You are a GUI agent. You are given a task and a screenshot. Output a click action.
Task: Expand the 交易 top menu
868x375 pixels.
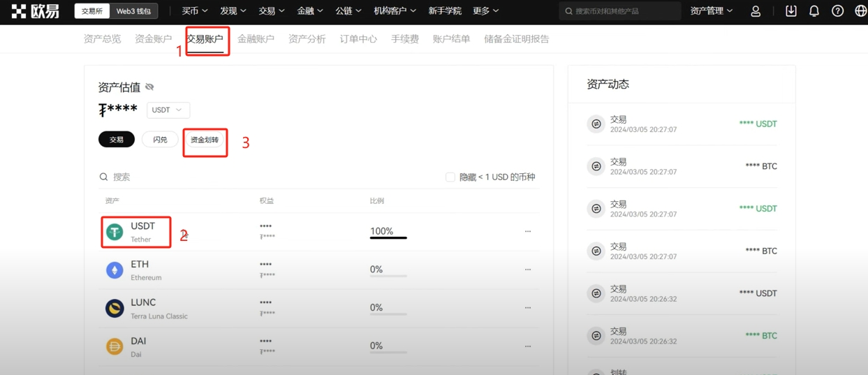point(272,11)
